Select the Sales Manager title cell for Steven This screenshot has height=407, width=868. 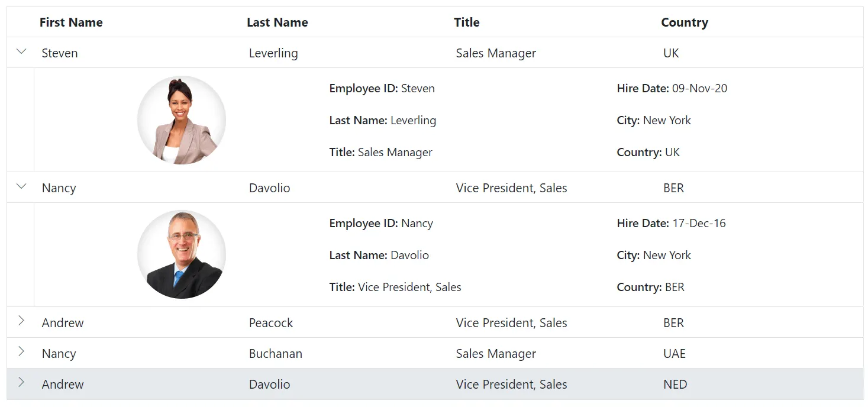[x=495, y=53]
